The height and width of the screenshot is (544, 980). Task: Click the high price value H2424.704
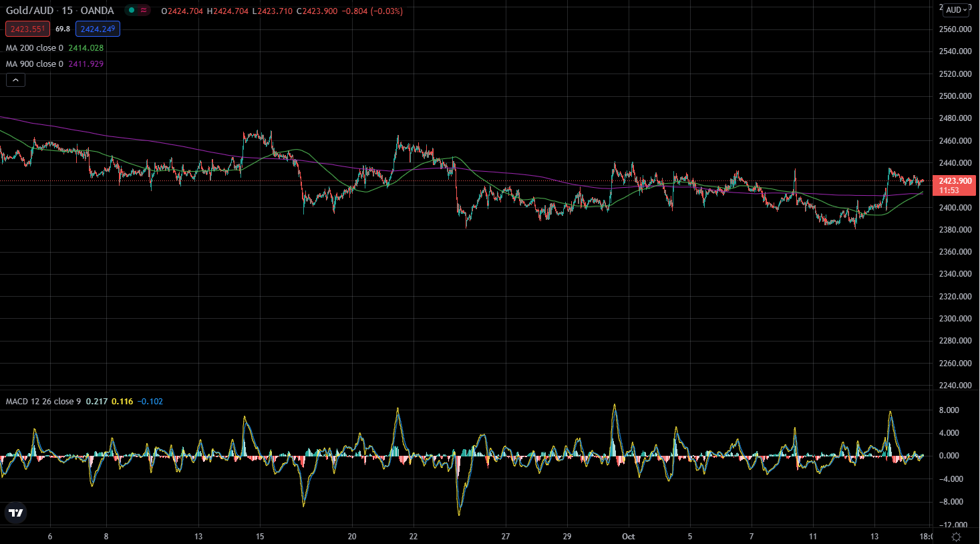pos(227,11)
